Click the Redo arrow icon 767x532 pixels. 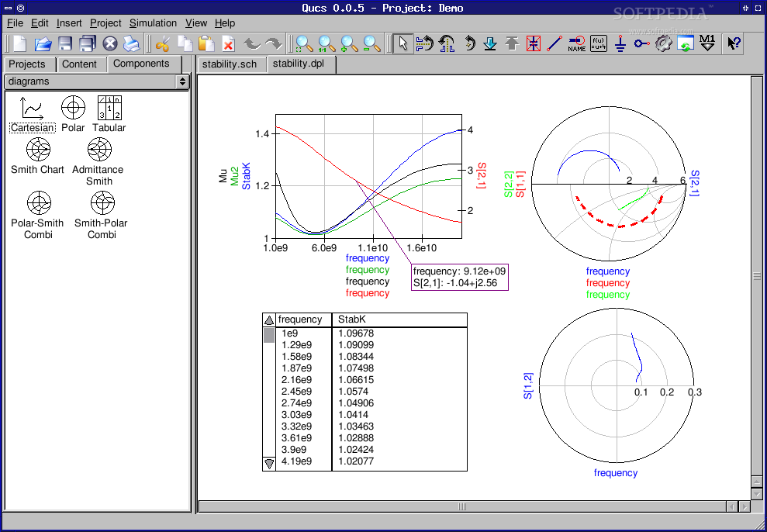274,43
